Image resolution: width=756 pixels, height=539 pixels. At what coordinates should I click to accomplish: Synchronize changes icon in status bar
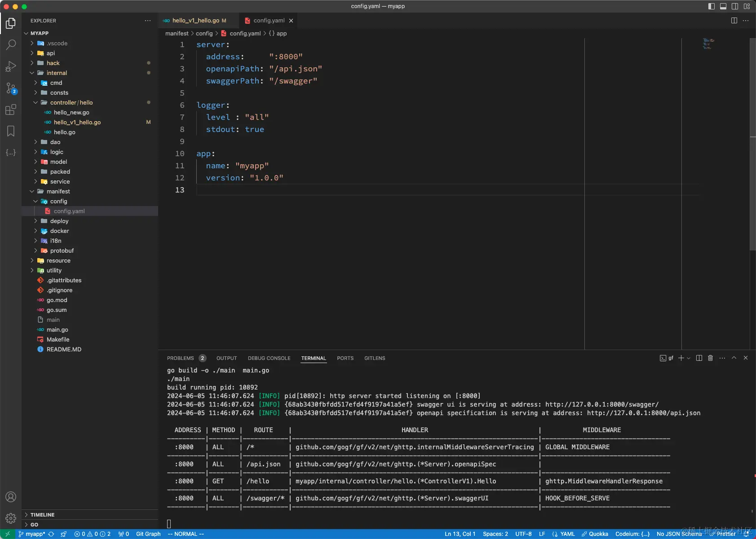click(51, 534)
